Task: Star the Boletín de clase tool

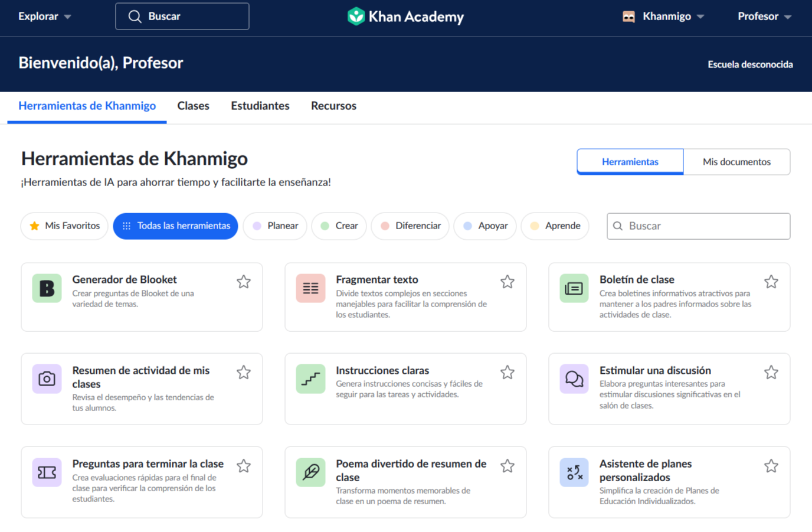Action: (771, 282)
